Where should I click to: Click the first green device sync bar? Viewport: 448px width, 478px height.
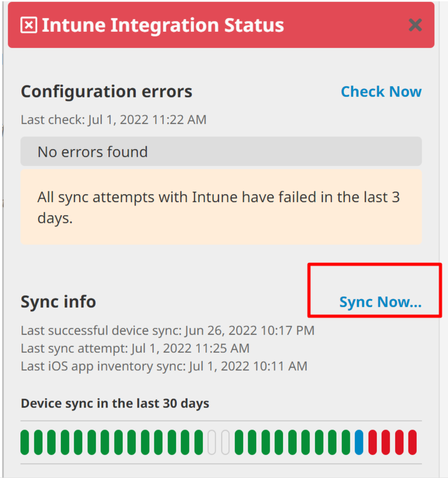[25, 442]
